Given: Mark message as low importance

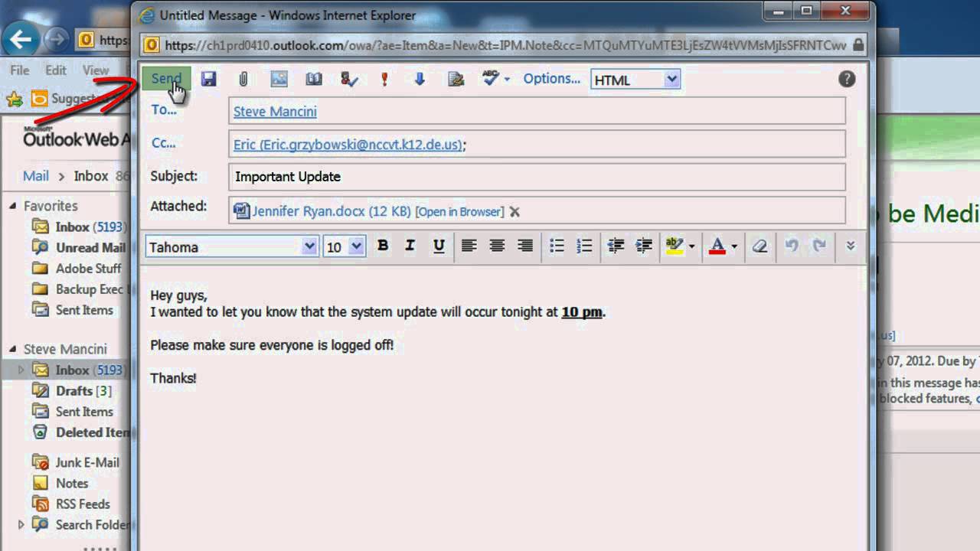Looking at the screenshot, I should pos(420,79).
